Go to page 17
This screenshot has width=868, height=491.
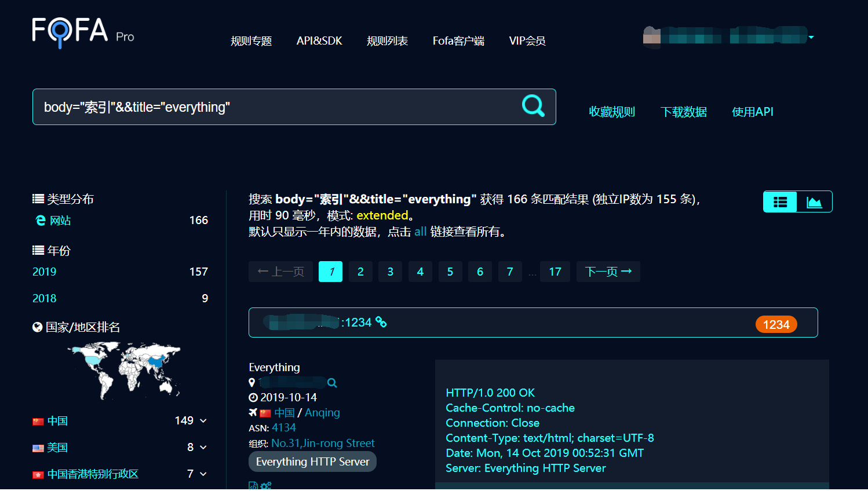pyautogui.click(x=555, y=272)
